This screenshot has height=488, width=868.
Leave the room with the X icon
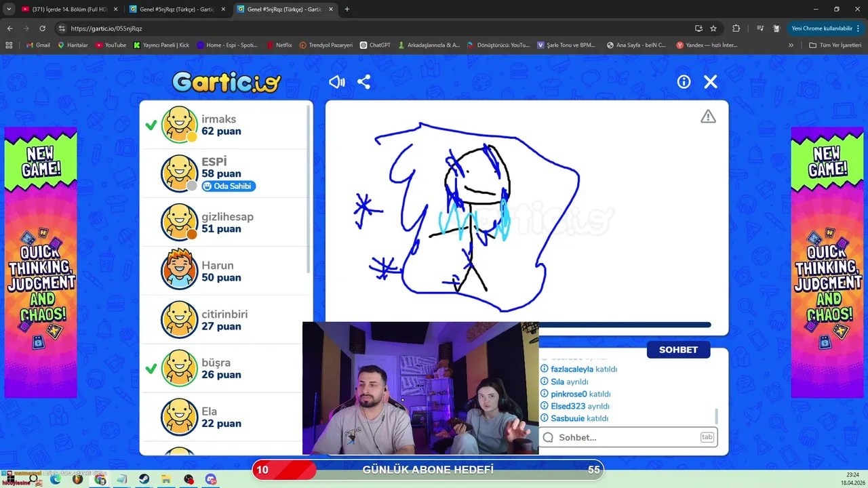click(x=710, y=82)
